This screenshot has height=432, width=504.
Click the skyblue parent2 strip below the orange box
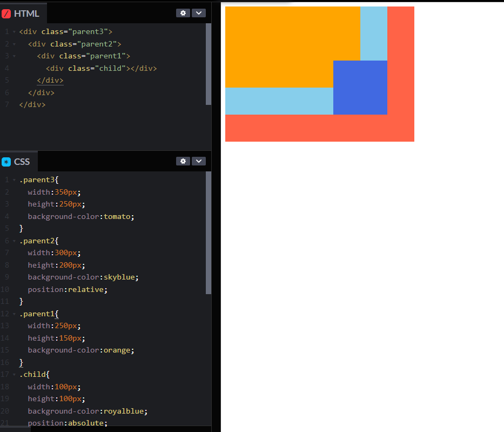279,101
